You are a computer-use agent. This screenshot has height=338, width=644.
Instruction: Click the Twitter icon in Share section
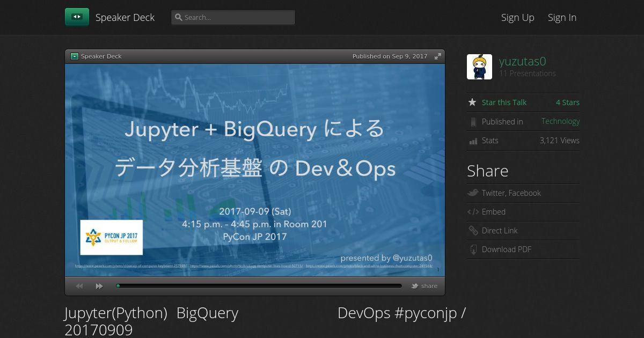click(473, 193)
